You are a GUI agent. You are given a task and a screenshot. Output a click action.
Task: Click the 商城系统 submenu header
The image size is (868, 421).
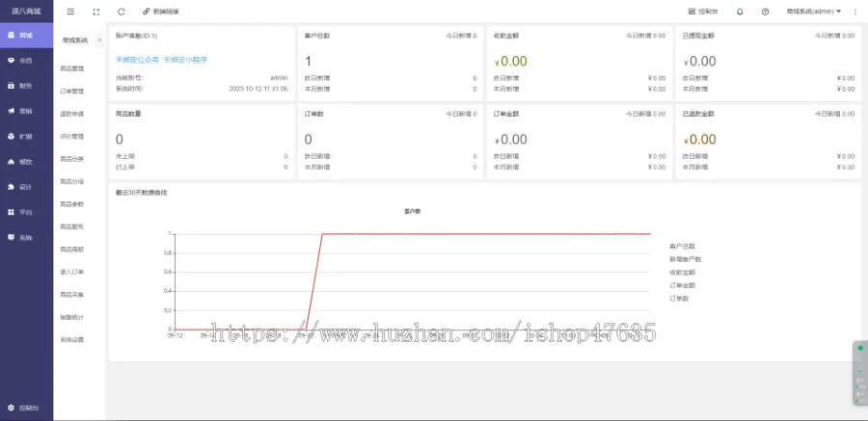[x=74, y=39]
